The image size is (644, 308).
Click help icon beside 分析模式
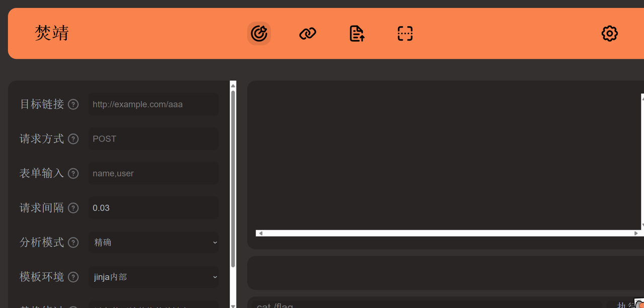pyautogui.click(x=73, y=243)
